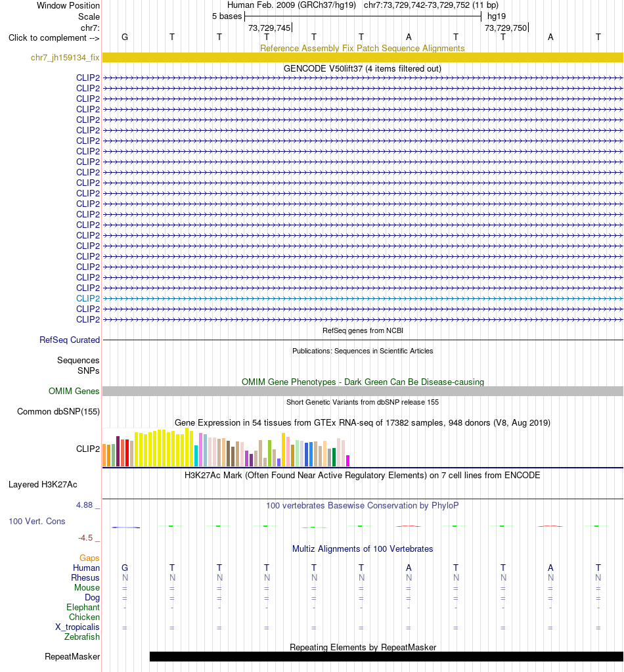Open the GTEx Gene Expression in 54 tissues title
This screenshot has width=624, height=672.
click(363, 422)
